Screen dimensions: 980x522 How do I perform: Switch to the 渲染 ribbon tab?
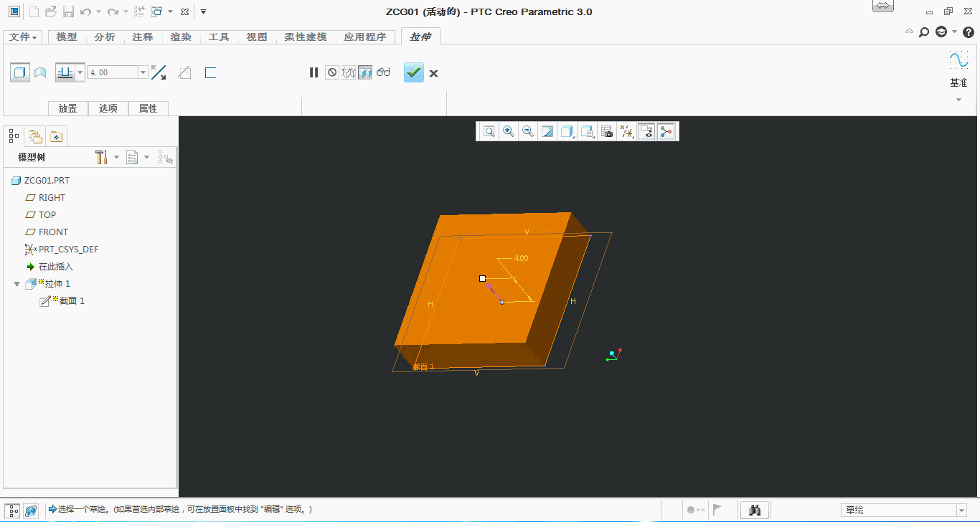coord(181,37)
